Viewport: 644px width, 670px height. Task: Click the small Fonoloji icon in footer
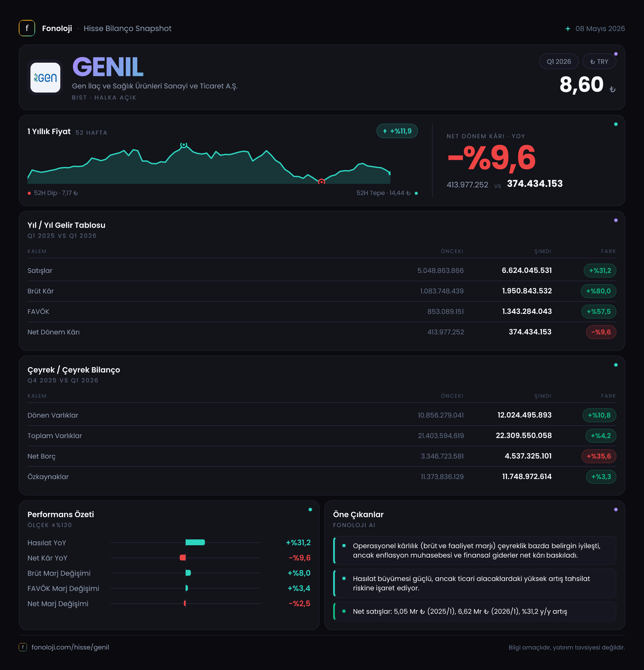[23, 647]
